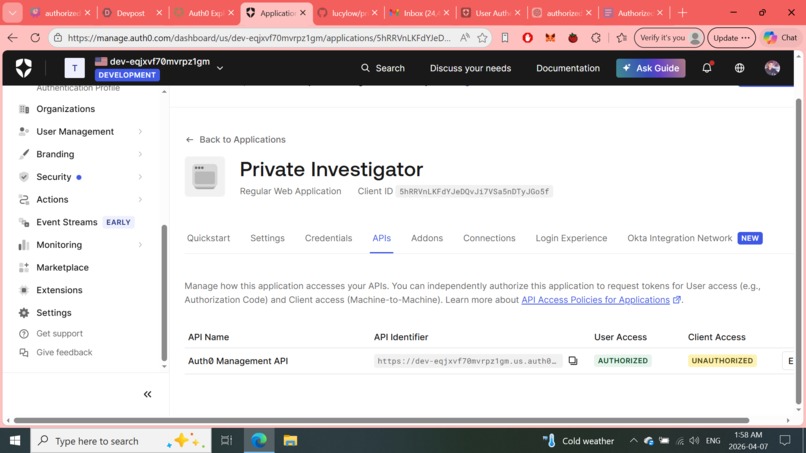Open notifications bell
Screen dimensions: 806x453
[x=707, y=67]
